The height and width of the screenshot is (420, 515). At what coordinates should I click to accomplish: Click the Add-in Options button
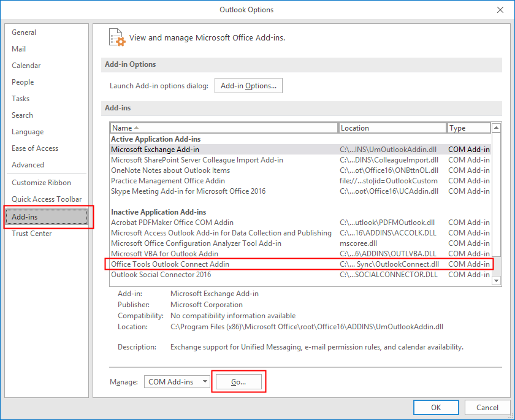point(248,86)
